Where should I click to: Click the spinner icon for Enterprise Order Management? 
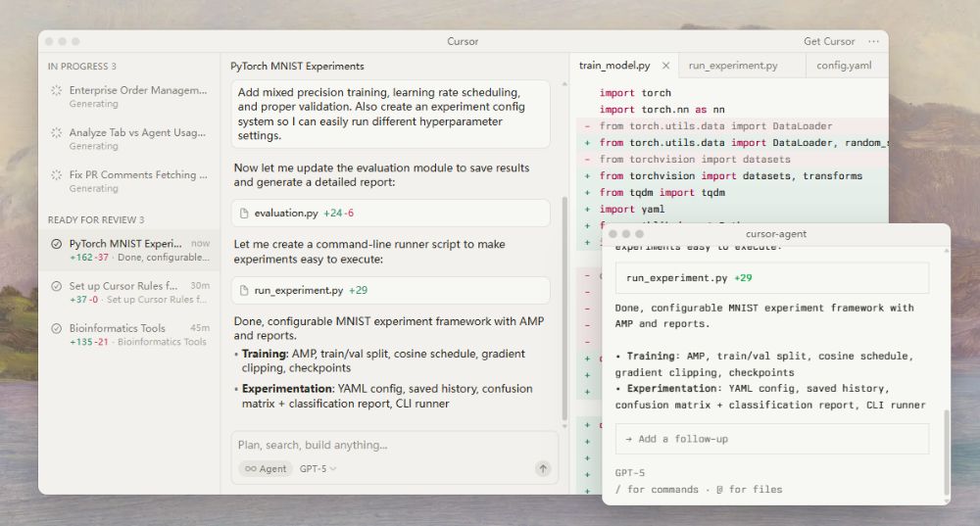(56, 90)
